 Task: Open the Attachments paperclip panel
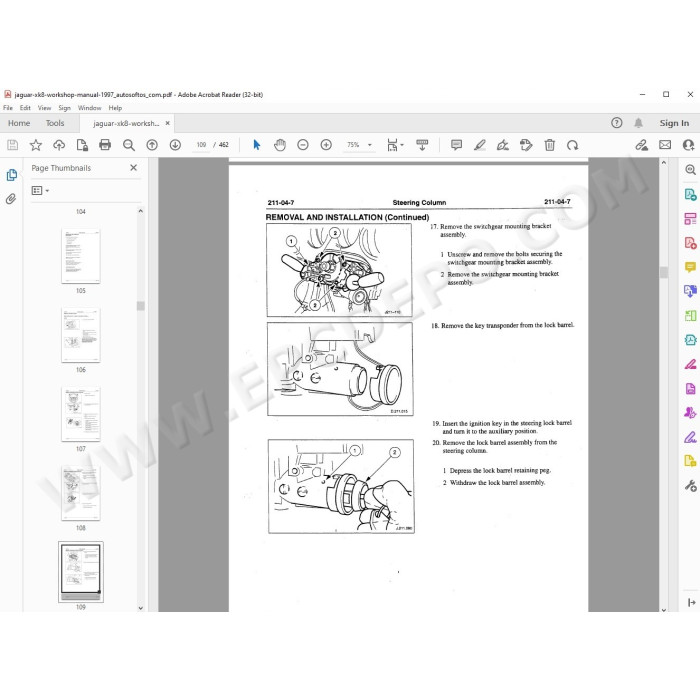(x=11, y=199)
